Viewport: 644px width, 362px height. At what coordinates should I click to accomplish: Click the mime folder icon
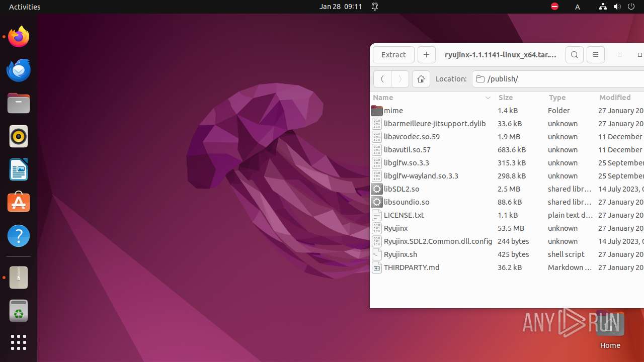[377, 111]
